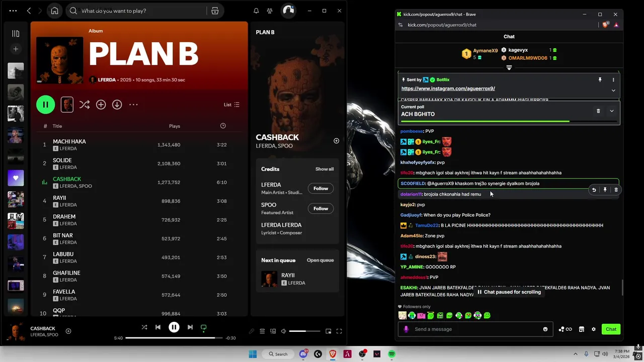
Task: Skip to next track
Action: coord(190,327)
